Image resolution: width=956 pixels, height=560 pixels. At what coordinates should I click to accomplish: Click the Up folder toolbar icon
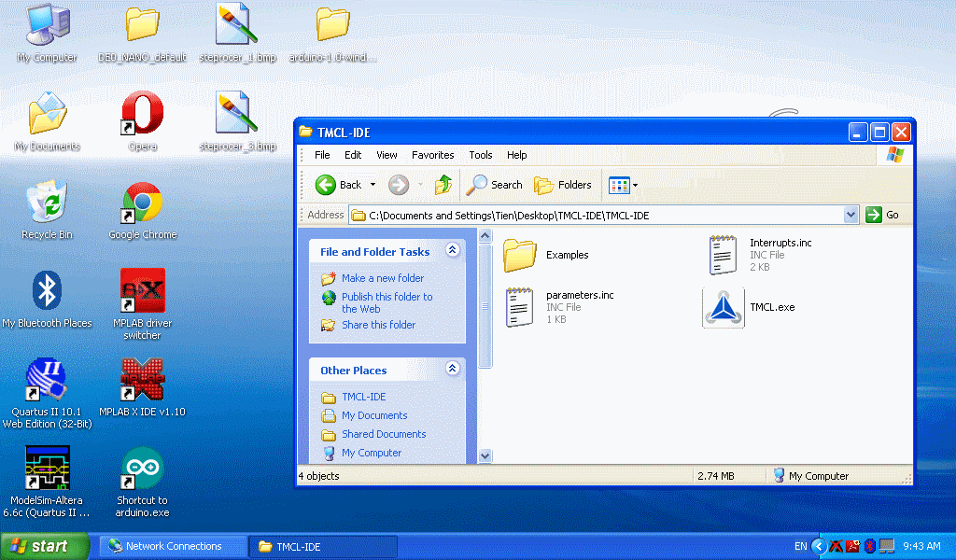pyautogui.click(x=443, y=185)
